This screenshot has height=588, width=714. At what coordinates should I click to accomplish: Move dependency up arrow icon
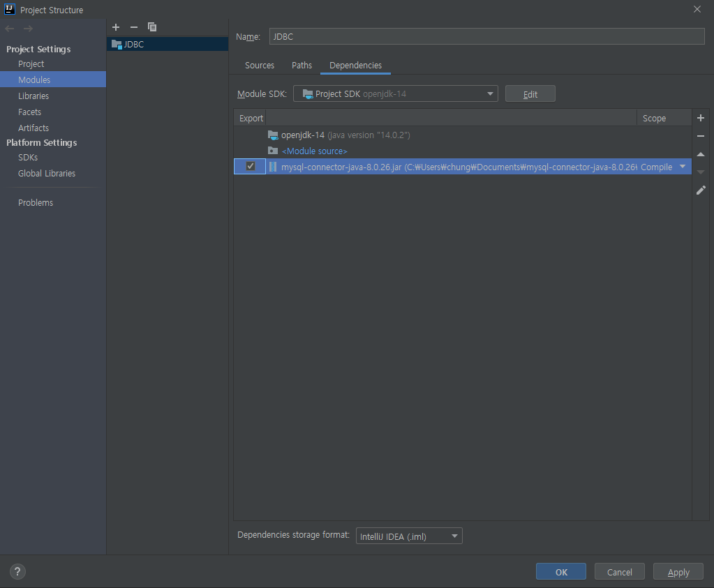(701, 154)
